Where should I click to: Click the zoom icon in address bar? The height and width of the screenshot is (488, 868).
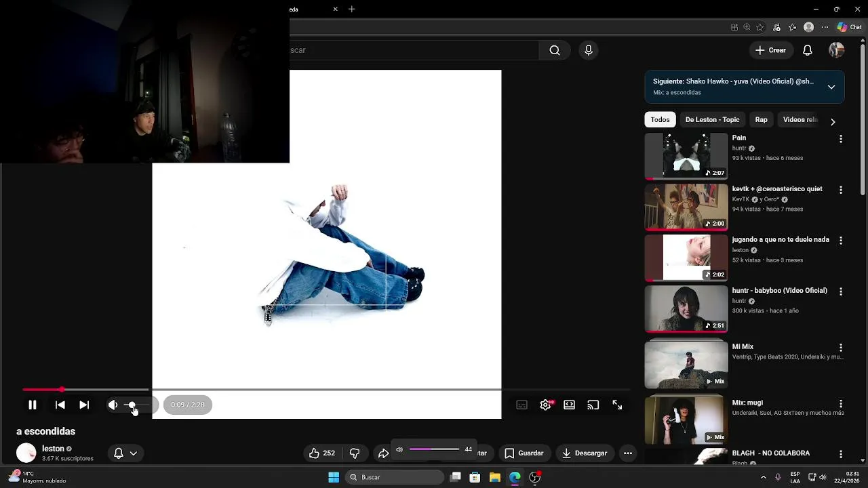click(747, 27)
